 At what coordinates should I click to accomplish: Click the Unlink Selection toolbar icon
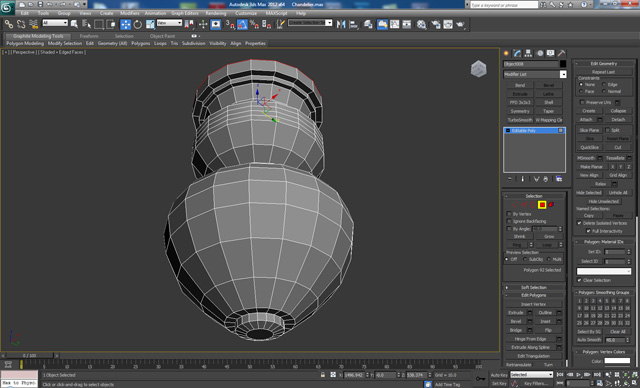pyautogui.click(x=21, y=24)
